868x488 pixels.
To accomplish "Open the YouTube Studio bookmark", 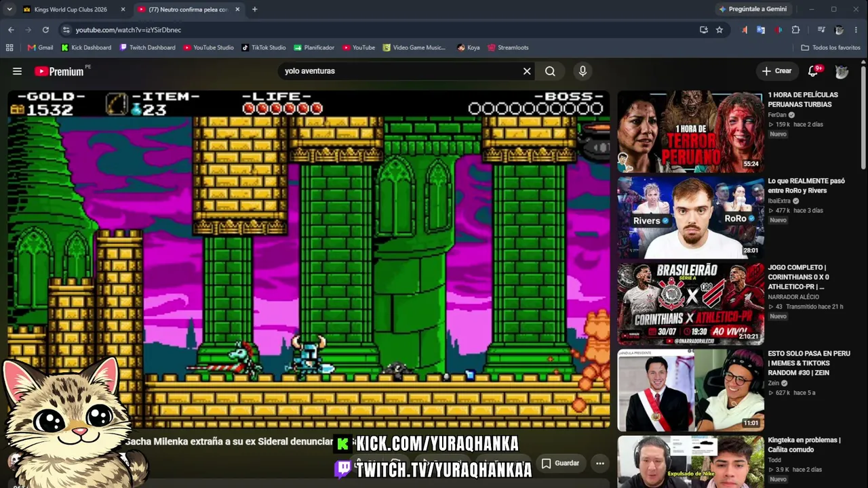I will point(208,47).
